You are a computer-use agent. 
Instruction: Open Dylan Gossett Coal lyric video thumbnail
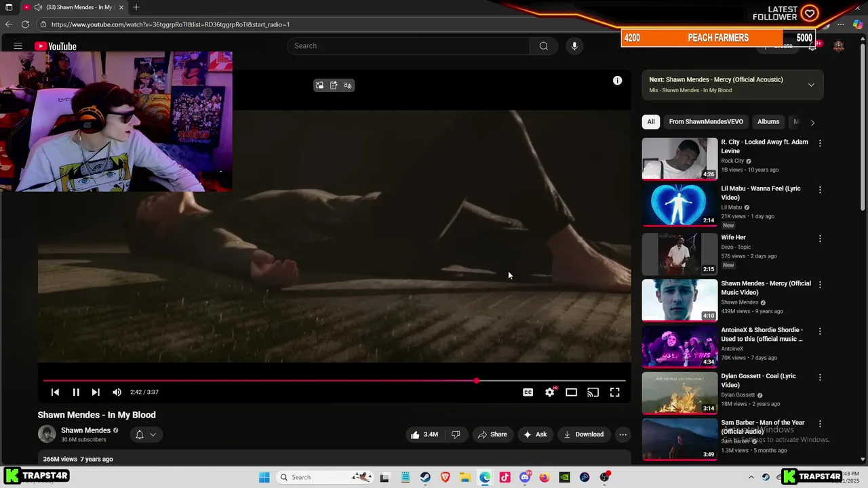679,392
